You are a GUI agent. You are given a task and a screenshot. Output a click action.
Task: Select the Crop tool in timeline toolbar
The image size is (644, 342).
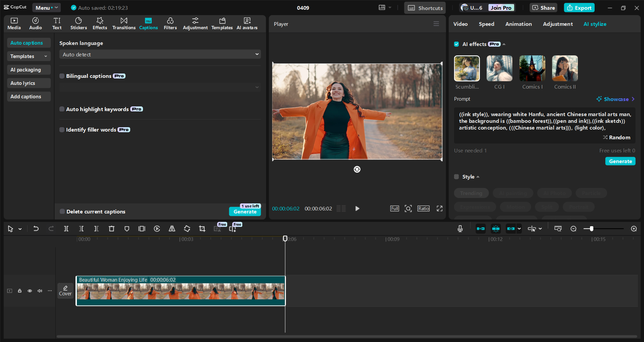(x=202, y=229)
